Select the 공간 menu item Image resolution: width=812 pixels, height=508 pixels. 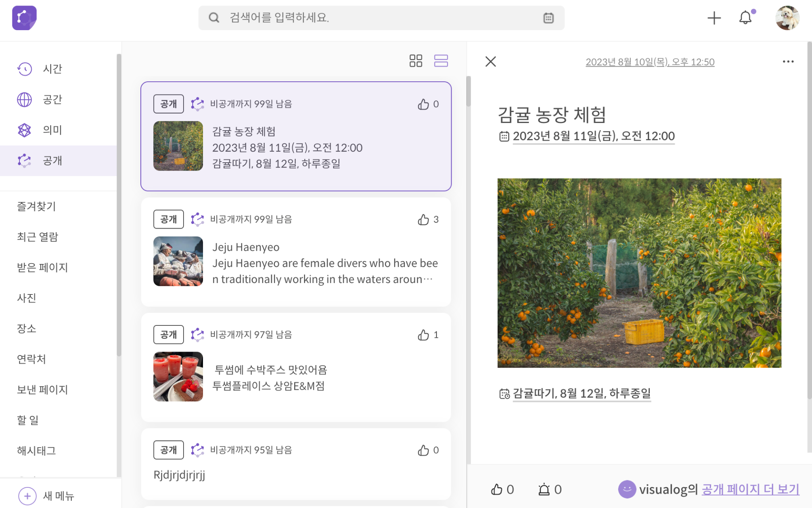(58, 99)
